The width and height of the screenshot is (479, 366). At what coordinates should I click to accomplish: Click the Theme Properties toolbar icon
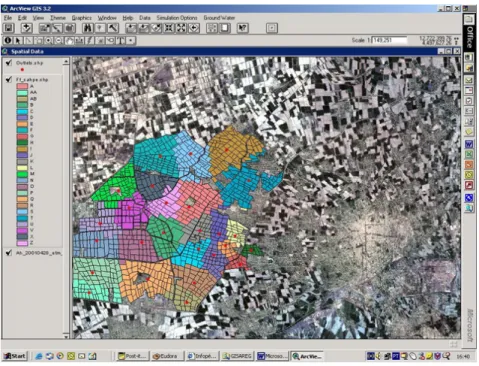click(44, 28)
